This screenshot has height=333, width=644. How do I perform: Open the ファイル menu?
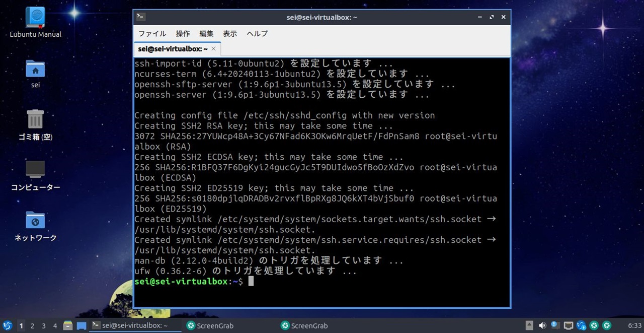(x=152, y=34)
